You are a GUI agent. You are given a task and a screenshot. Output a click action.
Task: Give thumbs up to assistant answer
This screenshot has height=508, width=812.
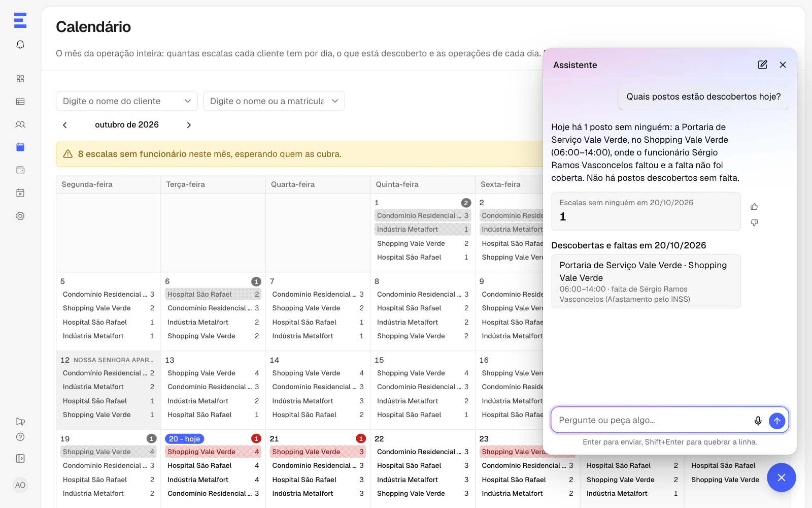coord(754,207)
